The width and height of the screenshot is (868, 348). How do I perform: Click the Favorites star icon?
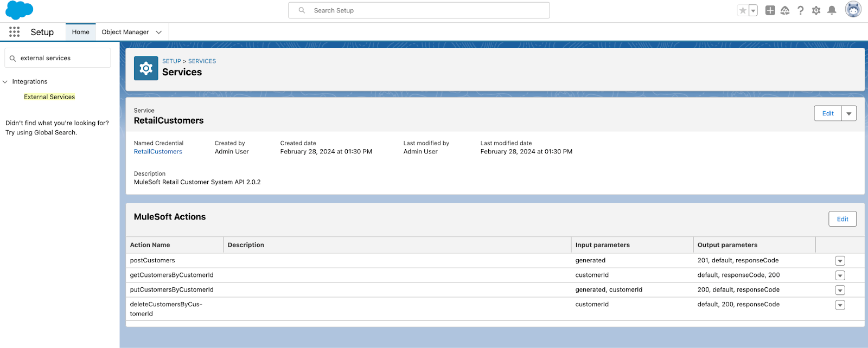coord(743,10)
